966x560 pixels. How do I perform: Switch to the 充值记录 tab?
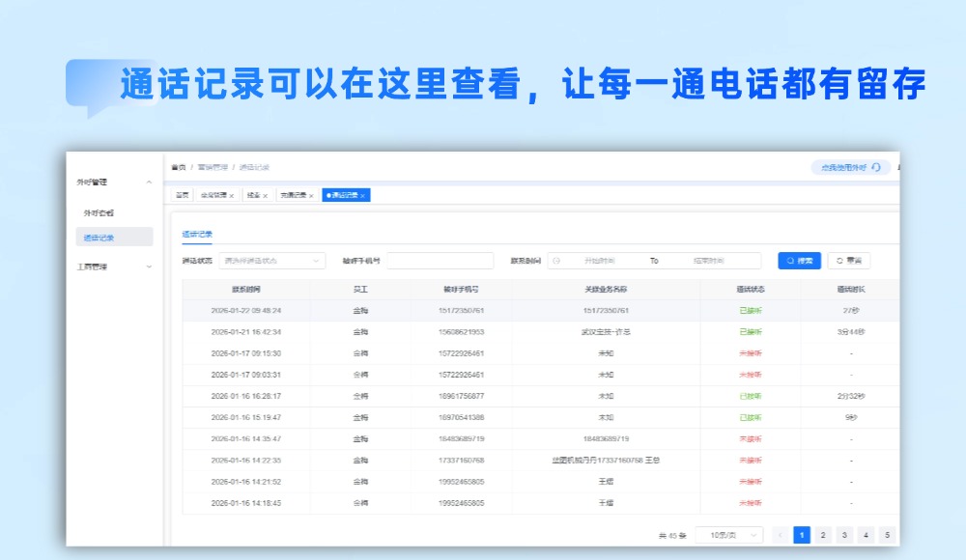(293, 195)
